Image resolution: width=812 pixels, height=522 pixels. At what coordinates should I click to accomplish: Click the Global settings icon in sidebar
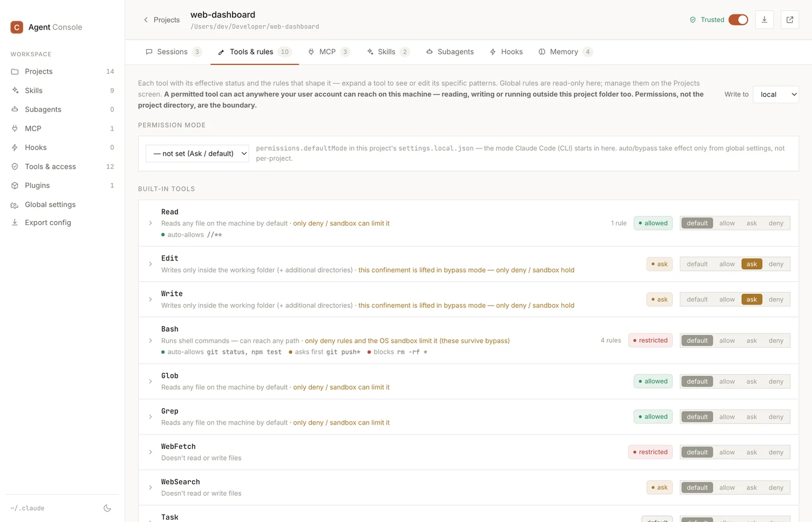coord(15,205)
